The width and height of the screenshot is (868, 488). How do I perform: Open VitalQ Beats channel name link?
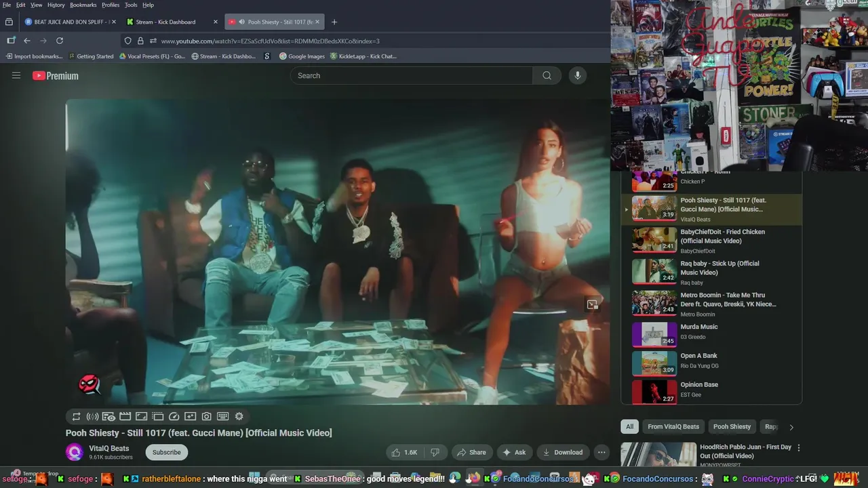pyautogui.click(x=108, y=448)
